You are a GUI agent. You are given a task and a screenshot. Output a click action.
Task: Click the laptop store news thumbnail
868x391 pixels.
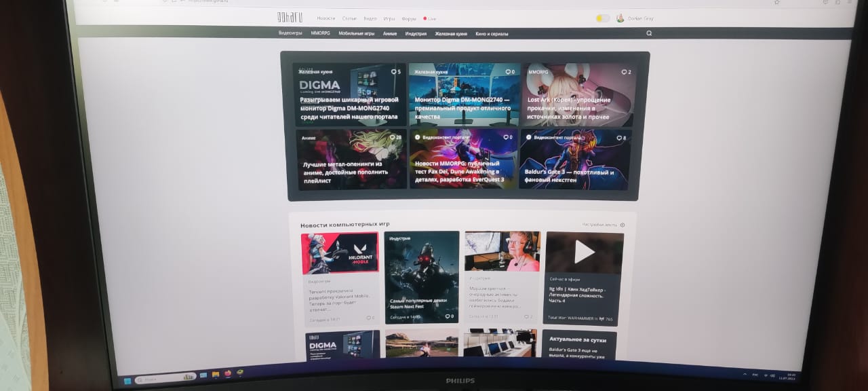pyautogui.click(x=500, y=343)
